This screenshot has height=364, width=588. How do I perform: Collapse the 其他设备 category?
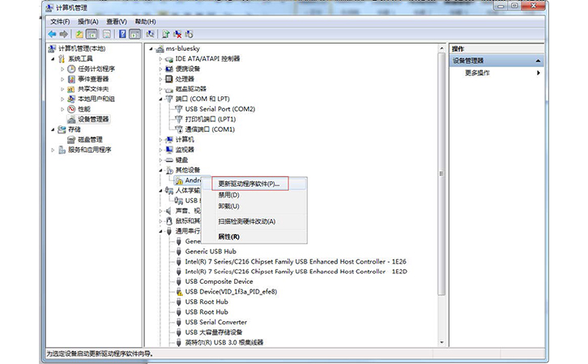[160, 170]
